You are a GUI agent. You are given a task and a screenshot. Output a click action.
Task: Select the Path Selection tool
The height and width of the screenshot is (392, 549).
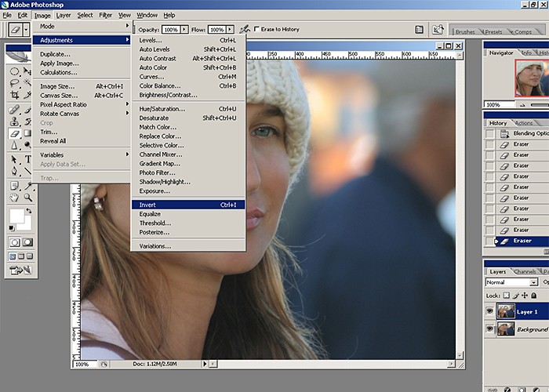click(14, 160)
